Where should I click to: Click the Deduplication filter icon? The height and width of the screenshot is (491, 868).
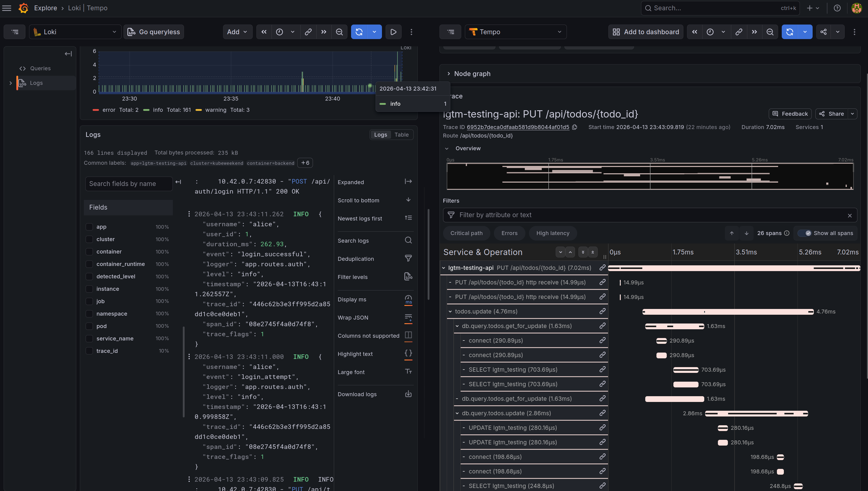point(408,259)
